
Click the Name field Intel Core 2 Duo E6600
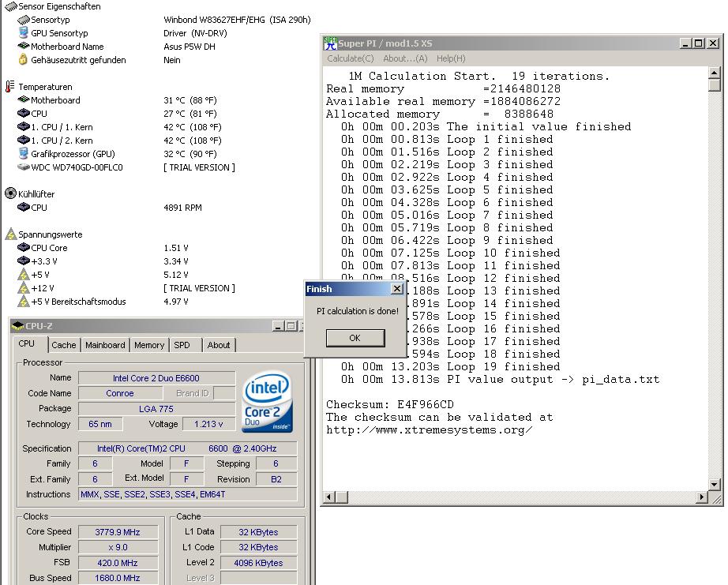(156, 378)
